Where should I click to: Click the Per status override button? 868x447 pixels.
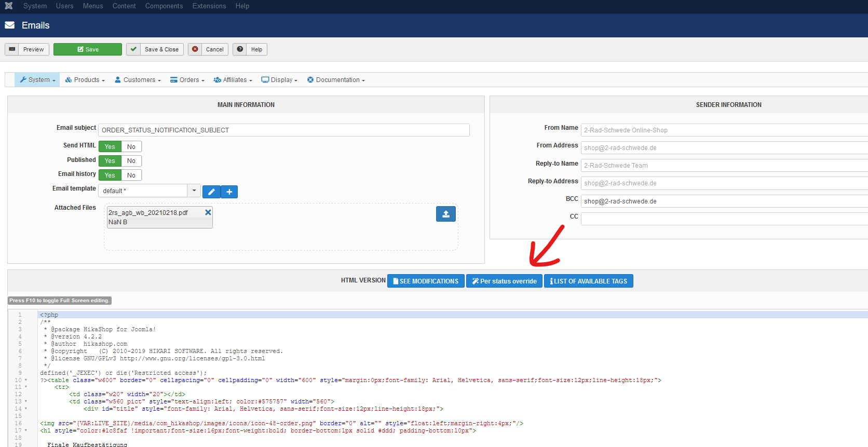tap(504, 281)
